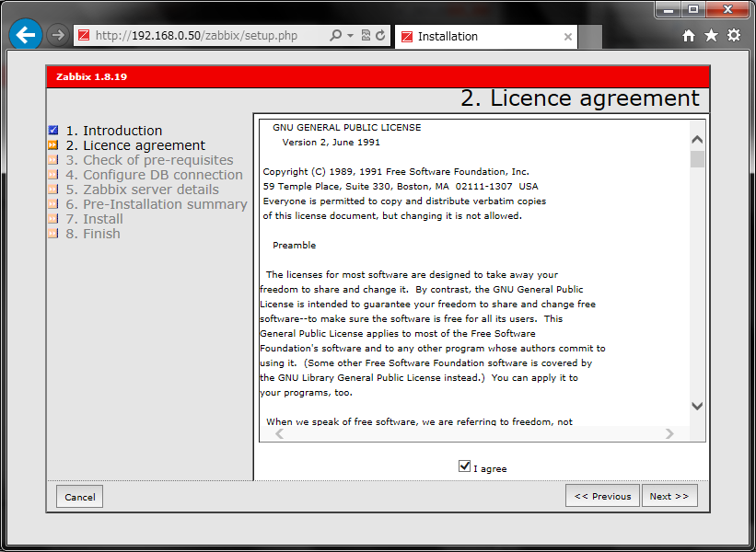
Task: Click the licence vertical scrollbar thumb
Action: click(x=697, y=159)
